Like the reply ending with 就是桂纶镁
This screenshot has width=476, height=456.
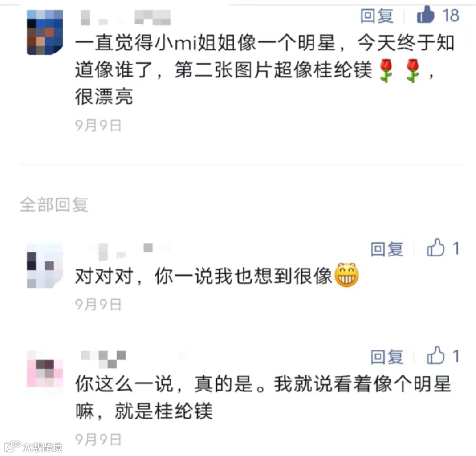[x=435, y=355]
